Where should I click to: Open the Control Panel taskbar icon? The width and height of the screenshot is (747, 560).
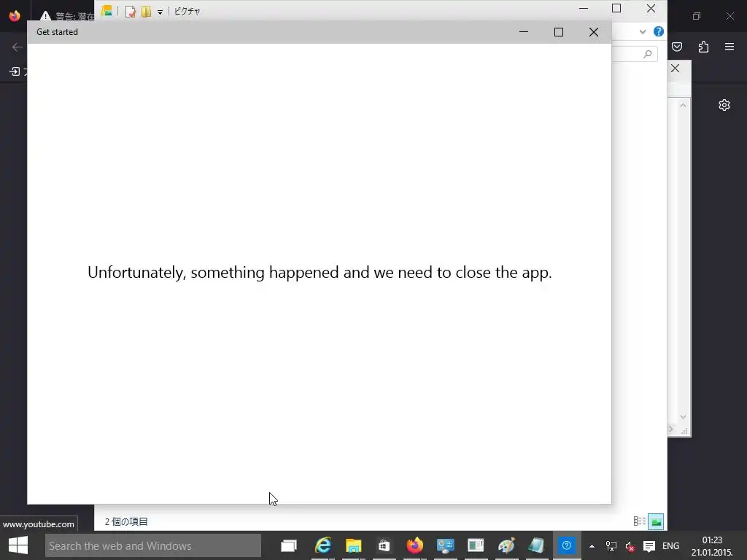tap(446, 545)
